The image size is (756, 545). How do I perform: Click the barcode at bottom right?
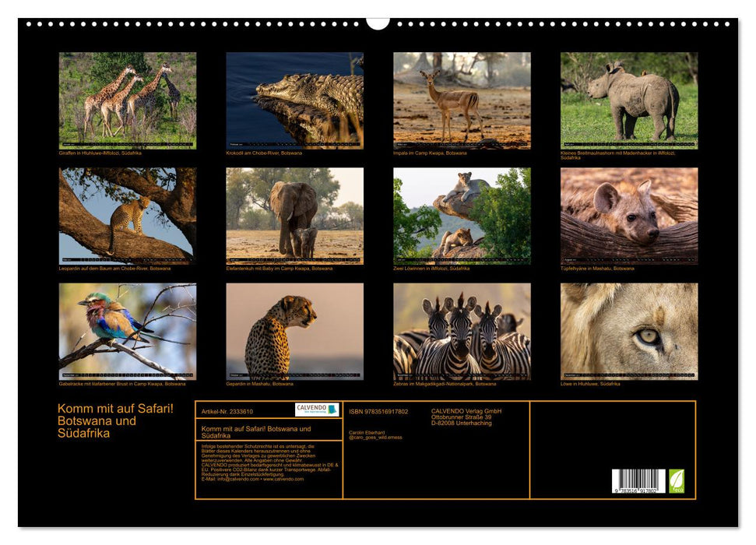(638, 481)
